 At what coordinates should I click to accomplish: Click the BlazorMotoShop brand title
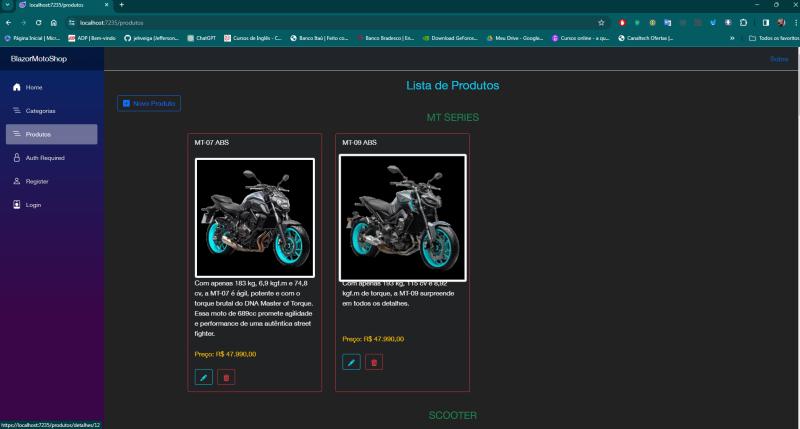(39, 59)
